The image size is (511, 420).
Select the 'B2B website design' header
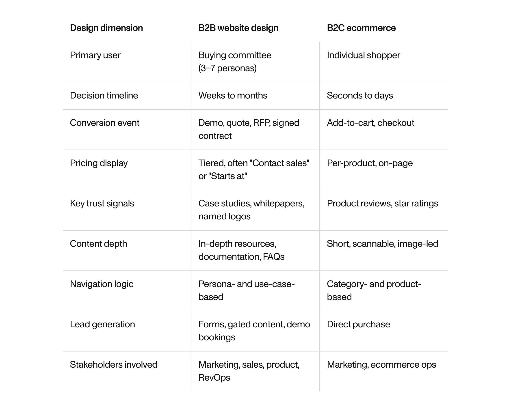click(238, 28)
